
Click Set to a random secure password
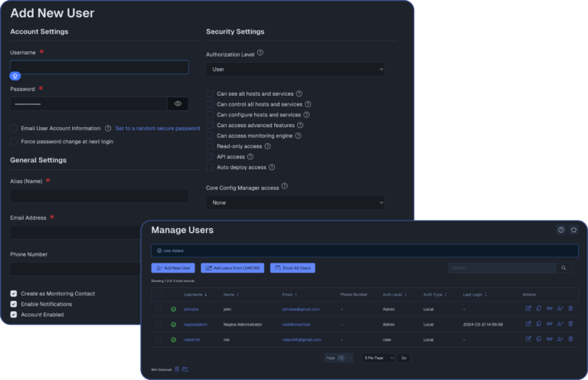(x=157, y=129)
